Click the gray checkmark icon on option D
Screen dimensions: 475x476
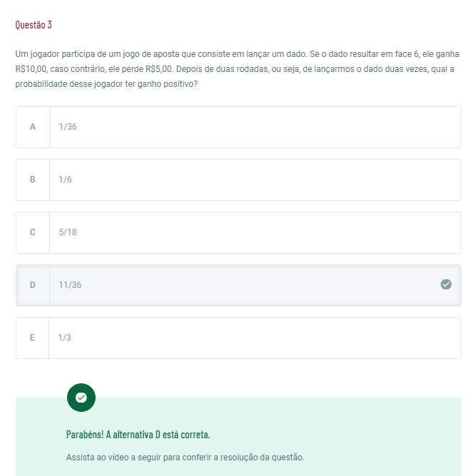[446, 284]
